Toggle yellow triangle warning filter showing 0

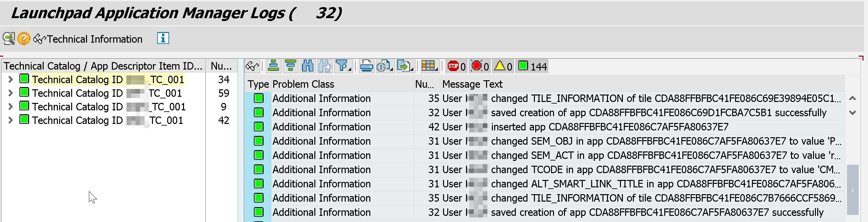503,66
